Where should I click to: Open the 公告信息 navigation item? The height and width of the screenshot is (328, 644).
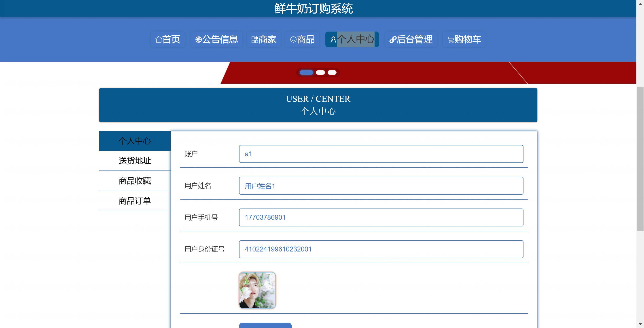216,39
